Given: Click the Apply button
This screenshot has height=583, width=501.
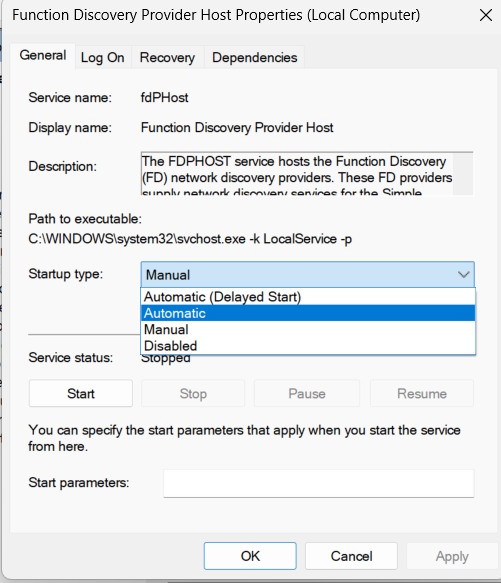Looking at the screenshot, I should pyautogui.click(x=452, y=556).
